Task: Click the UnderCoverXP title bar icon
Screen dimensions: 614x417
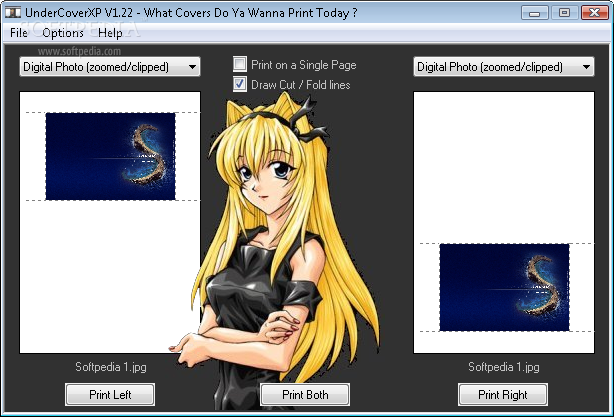Action: coord(13,13)
